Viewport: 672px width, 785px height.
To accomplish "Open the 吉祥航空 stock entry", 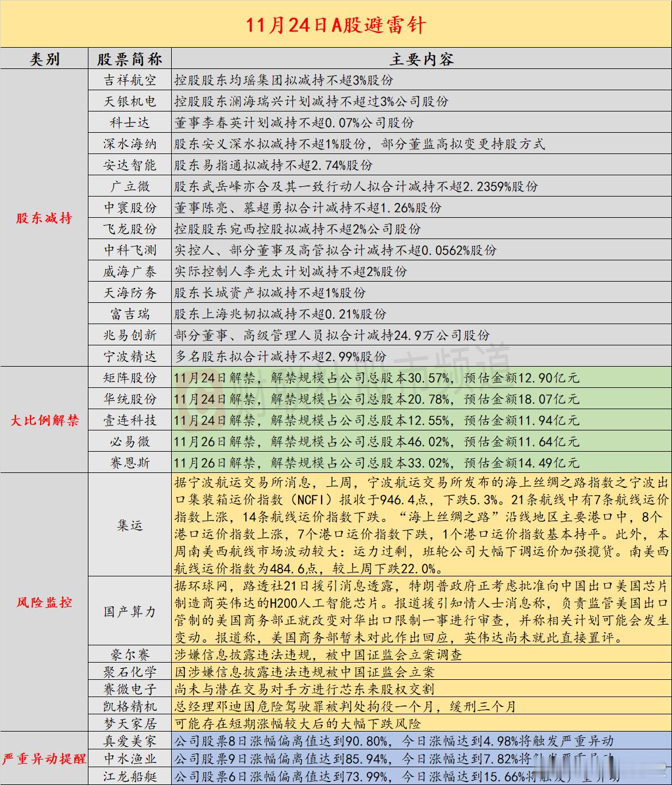I will pos(131,80).
